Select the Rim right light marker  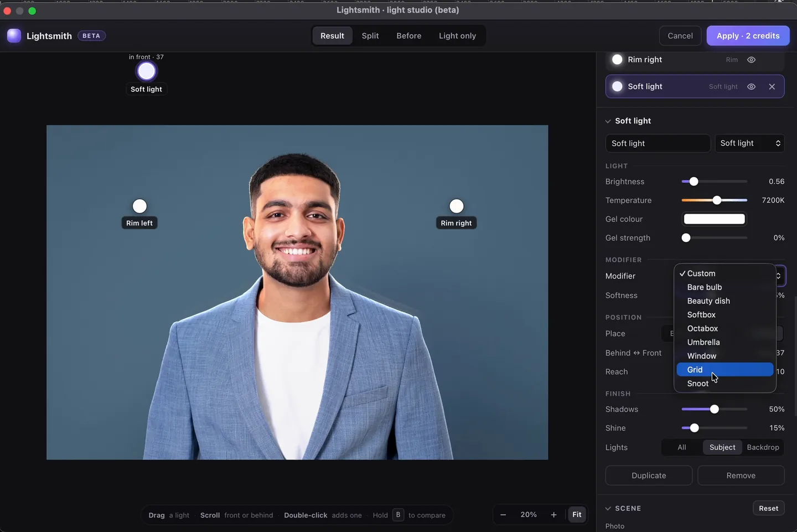click(457, 206)
